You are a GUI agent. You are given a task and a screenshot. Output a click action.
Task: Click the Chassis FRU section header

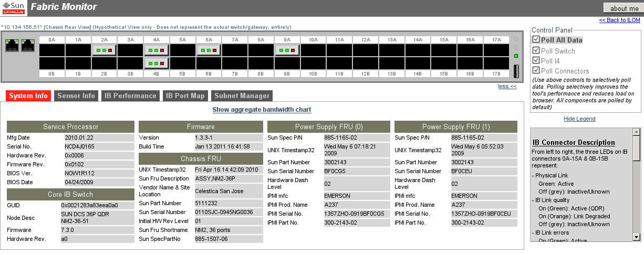[x=201, y=158]
